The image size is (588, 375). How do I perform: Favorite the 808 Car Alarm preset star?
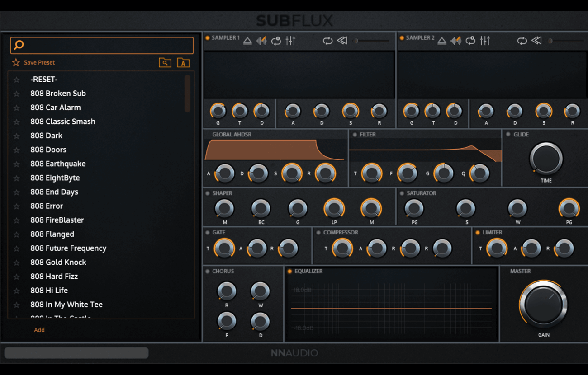coord(17,108)
